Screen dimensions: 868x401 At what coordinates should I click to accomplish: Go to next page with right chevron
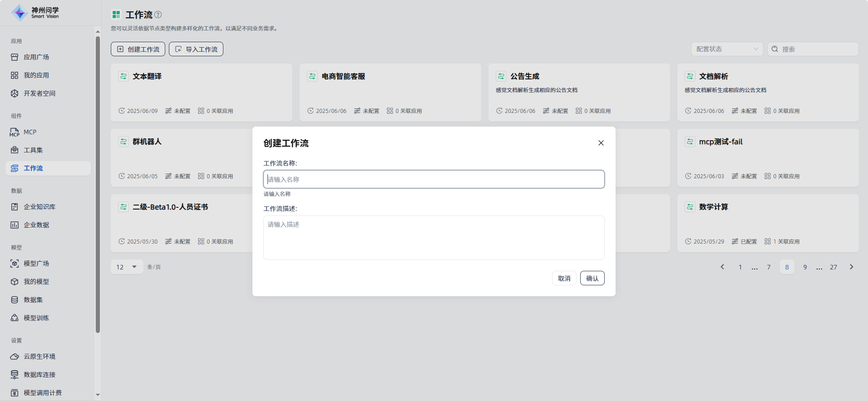click(851, 267)
